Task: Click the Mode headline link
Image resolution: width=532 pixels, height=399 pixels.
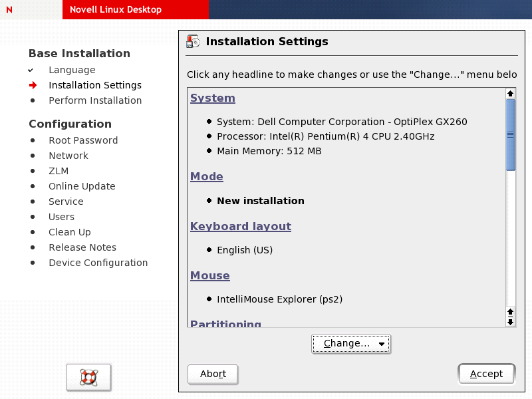Action: (x=207, y=177)
